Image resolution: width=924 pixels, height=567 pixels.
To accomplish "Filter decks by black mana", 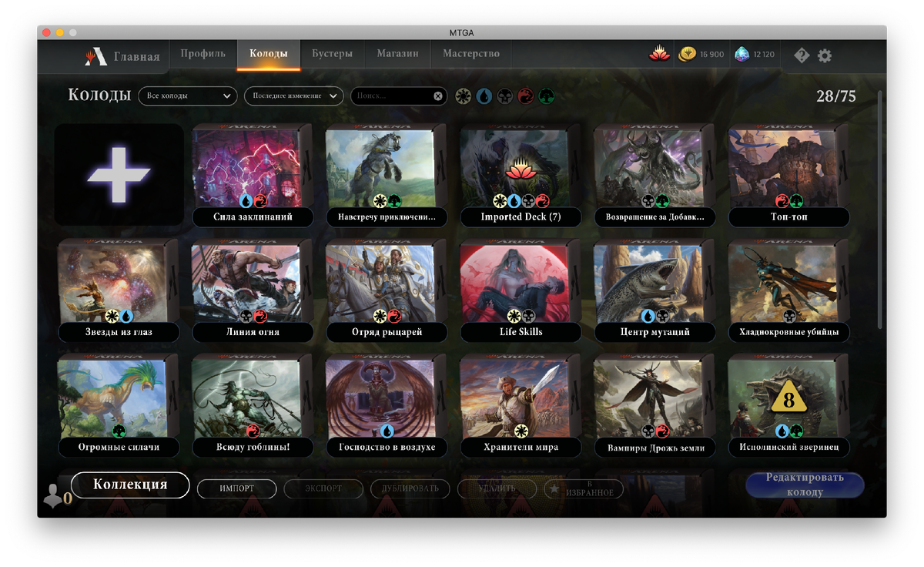I will point(504,96).
